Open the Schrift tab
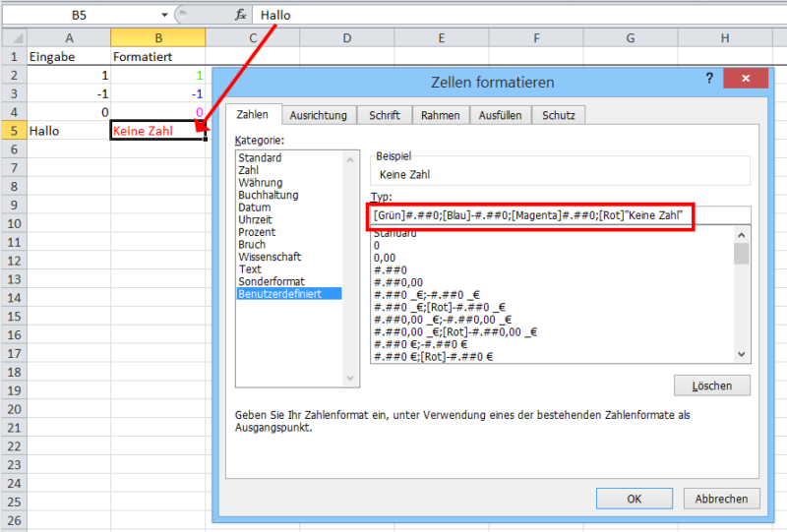This screenshot has width=787, height=532. [384, 115]
